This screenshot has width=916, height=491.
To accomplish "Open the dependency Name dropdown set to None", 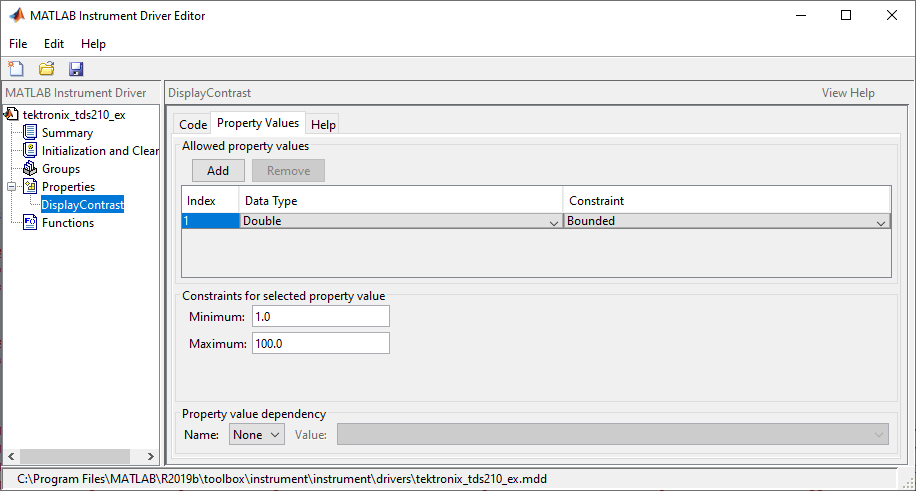I will pos(257,434).
